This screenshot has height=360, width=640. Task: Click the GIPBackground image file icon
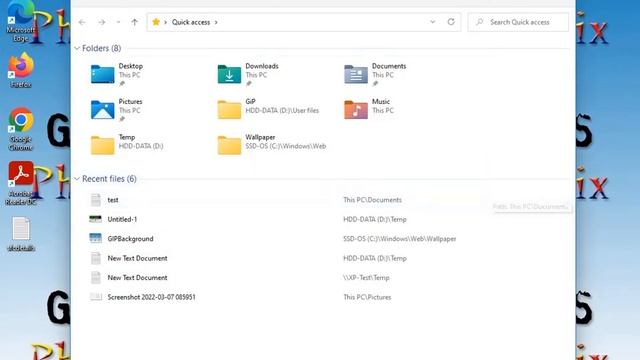96,238
